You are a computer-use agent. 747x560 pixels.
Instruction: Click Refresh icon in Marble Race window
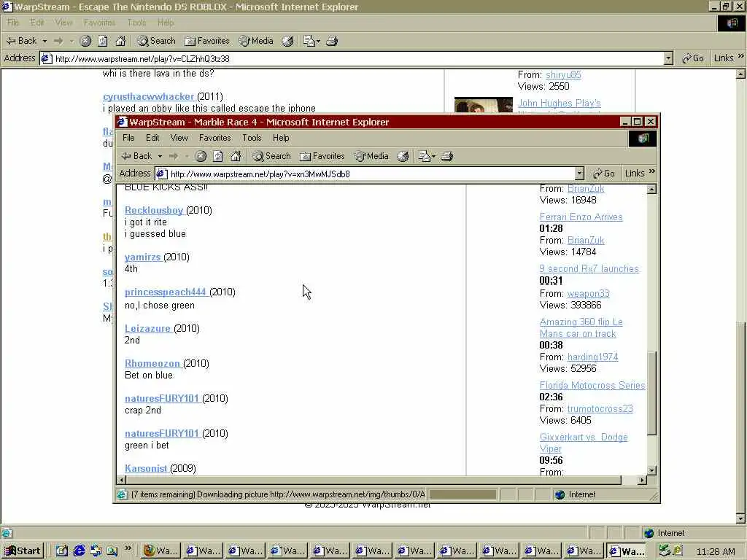218,156
